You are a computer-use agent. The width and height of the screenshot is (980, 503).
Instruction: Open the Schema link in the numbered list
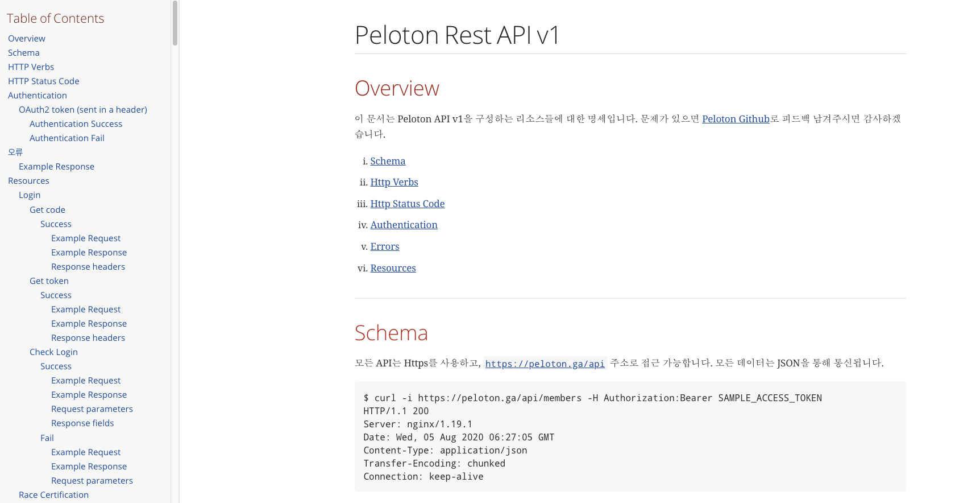(388, 161)
